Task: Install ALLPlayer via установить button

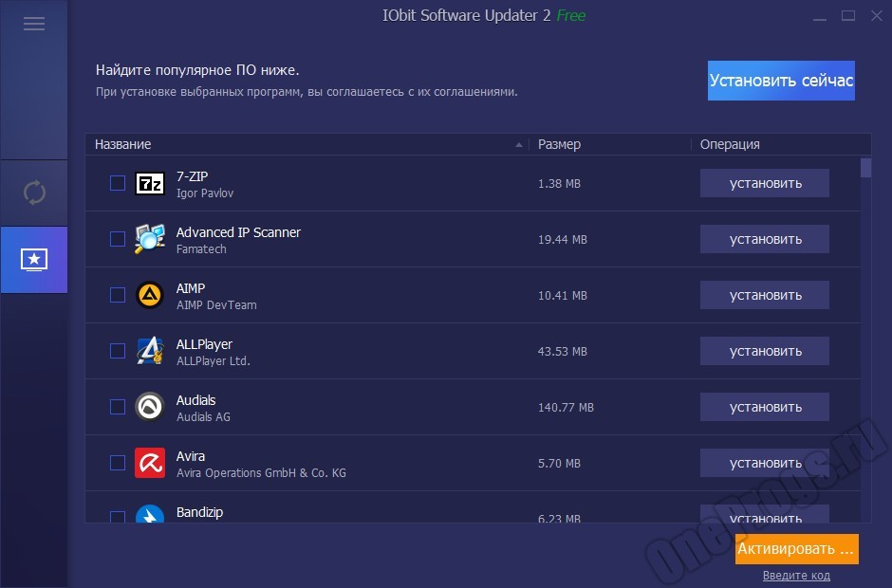Action: pyautogui.click(x=765, y=351)
